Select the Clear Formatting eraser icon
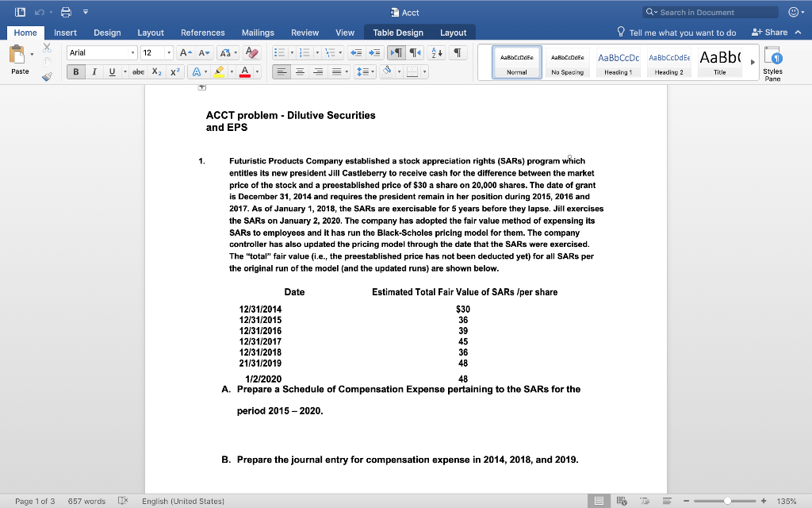This screenshot has width=812, height=508. click(x=251, y=53)
